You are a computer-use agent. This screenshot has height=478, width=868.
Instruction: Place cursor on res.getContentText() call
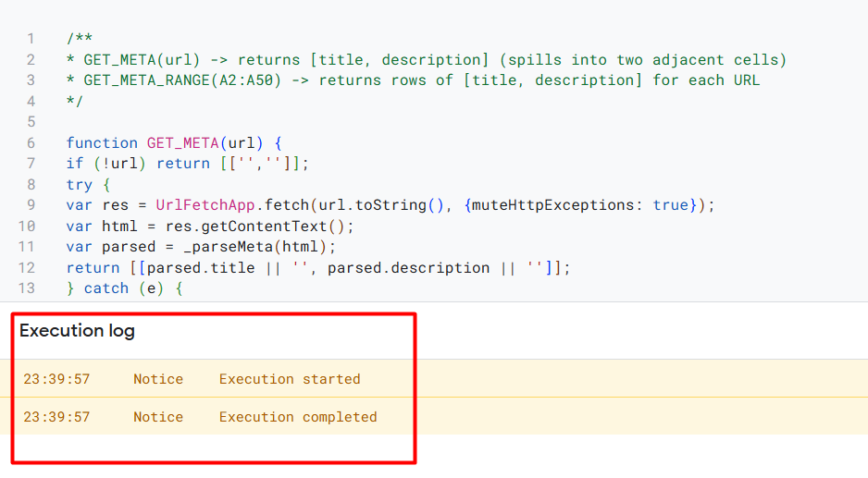coord(259,227)
